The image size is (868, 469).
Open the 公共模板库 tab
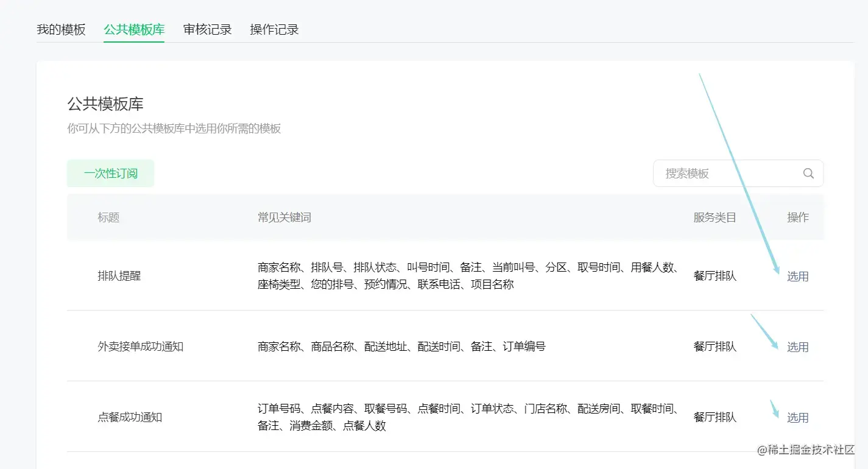(x=134, y=29)
